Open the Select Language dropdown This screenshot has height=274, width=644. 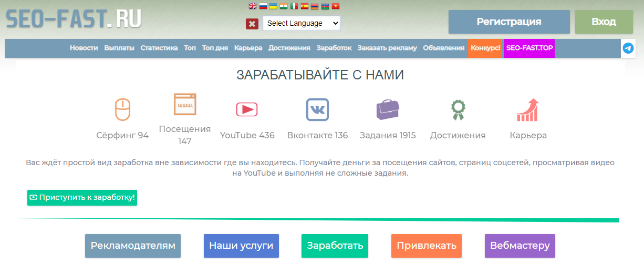(302, 23)
